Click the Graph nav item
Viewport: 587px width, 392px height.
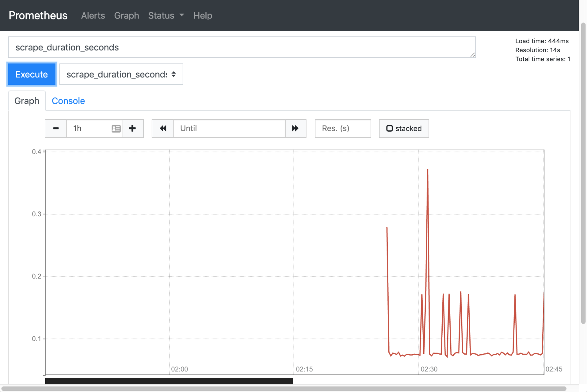(x=126, y=15)
